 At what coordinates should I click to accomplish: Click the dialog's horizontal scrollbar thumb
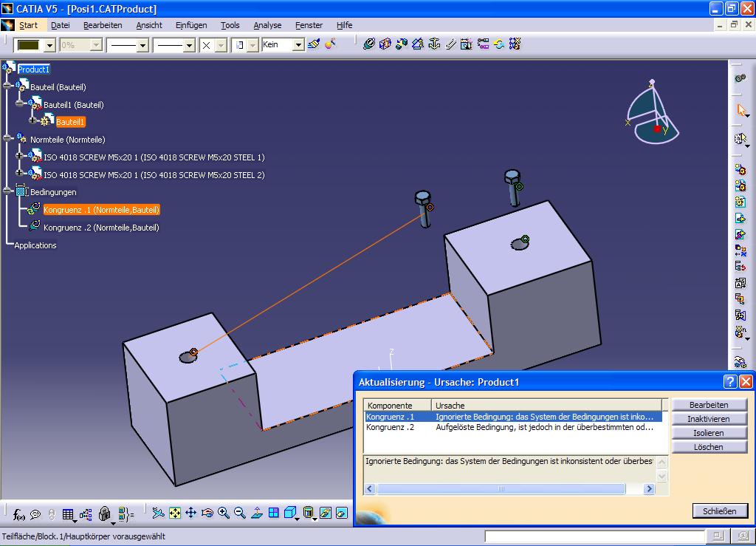pos(501,488)
